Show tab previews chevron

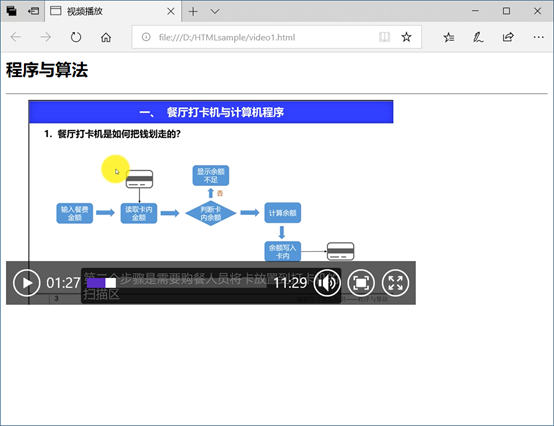(215, 11)
